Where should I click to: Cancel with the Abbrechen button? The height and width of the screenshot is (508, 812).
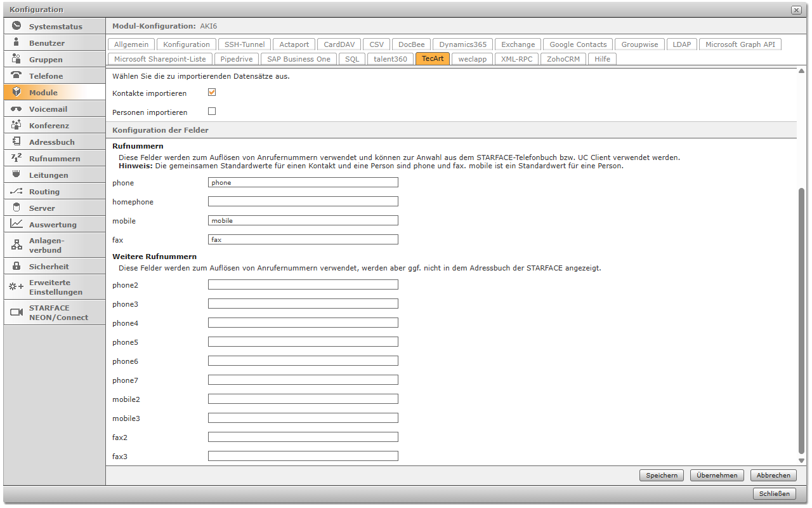click(x=773, y=475)
